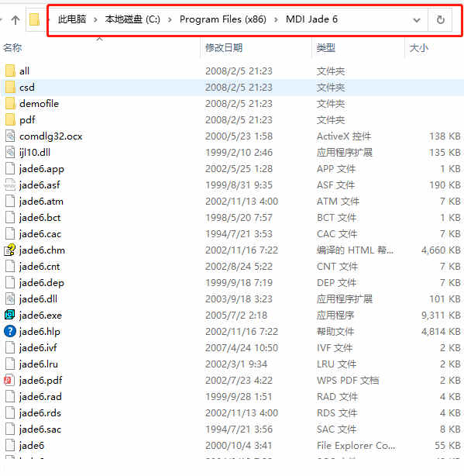Click the jade6.dll extension icon
The width and height of the screenshot is (464, 476).
click(x=10, y=298)
